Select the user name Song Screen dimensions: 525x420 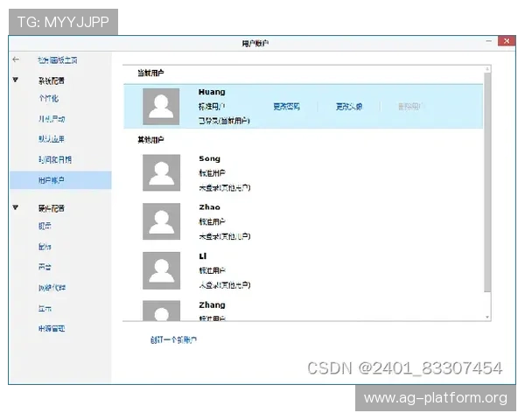point(210,158)
